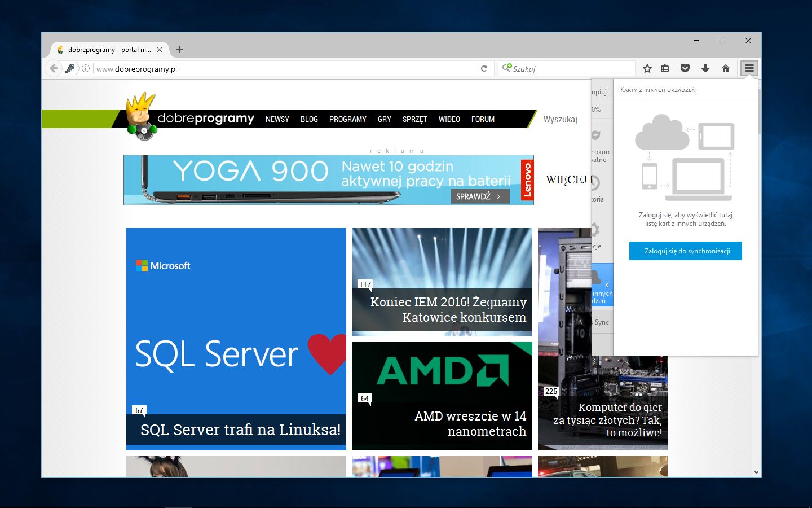The width and height of the screenshot is (812, 508).
Task: Open the 'Koniec IEM 2016!' article headline
Action: coord(448,309)
